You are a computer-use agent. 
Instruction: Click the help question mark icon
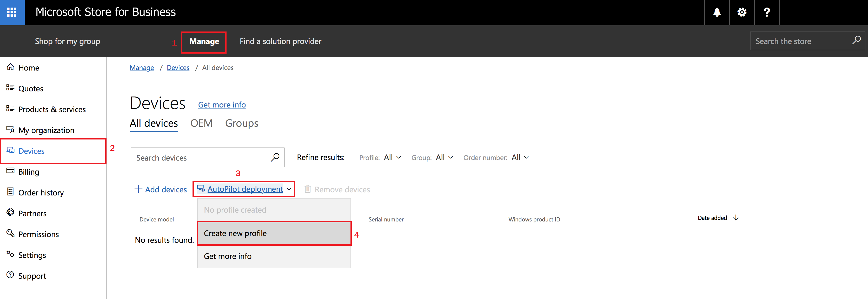767,12
